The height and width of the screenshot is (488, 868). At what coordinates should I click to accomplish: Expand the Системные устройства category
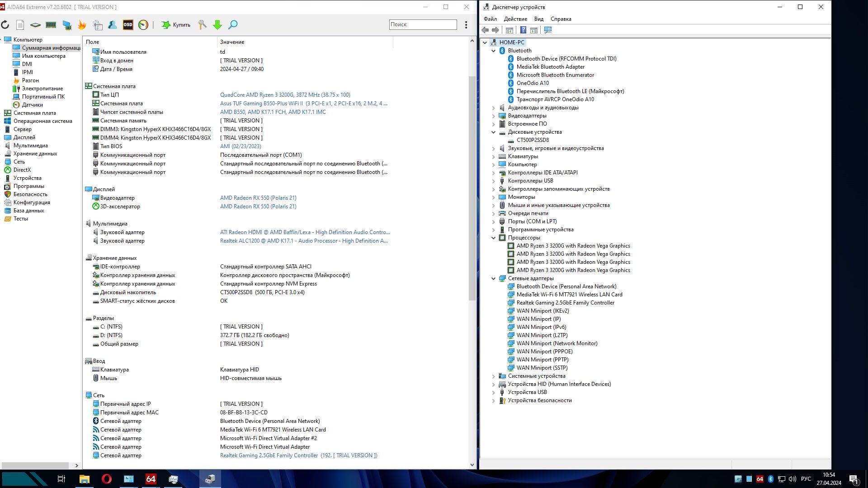(494, 376)
